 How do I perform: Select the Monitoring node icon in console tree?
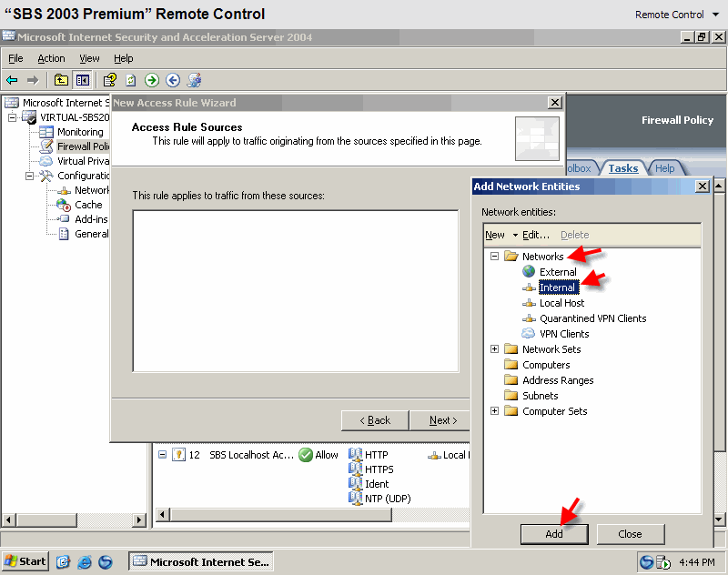click(46, 132)
